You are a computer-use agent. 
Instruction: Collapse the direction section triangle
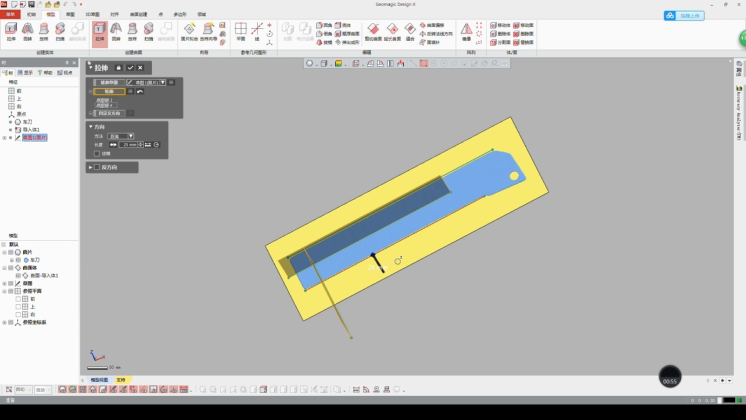(90, 127)
